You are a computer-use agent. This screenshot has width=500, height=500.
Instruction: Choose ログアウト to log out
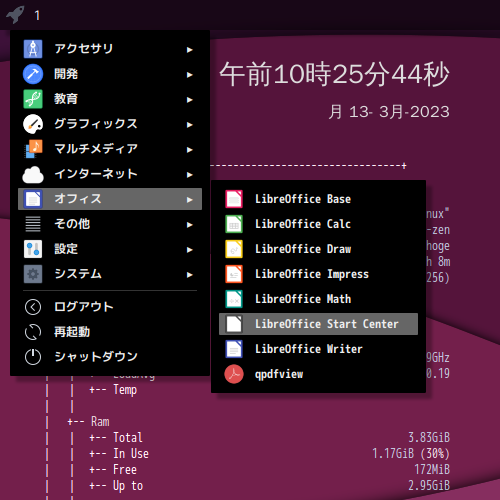coord(110,307)
